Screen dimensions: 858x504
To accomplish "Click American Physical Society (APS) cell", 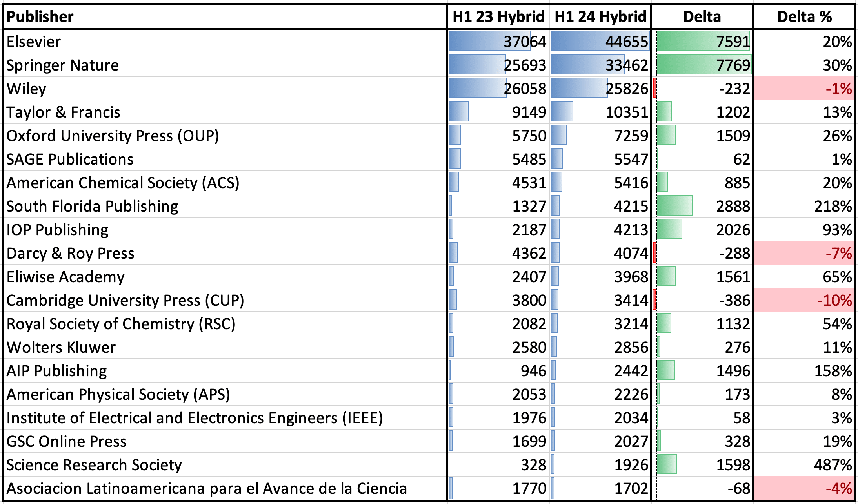I will coord(225,394).
